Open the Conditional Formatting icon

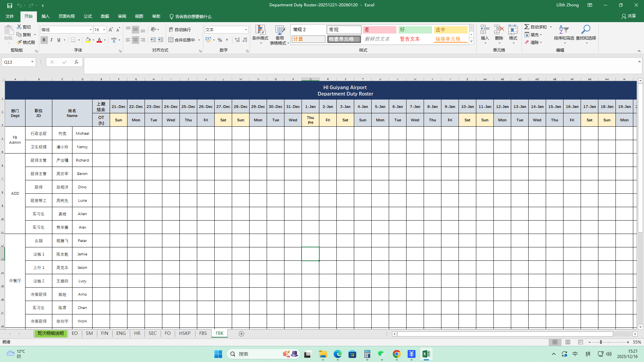(x=260, y=30)
